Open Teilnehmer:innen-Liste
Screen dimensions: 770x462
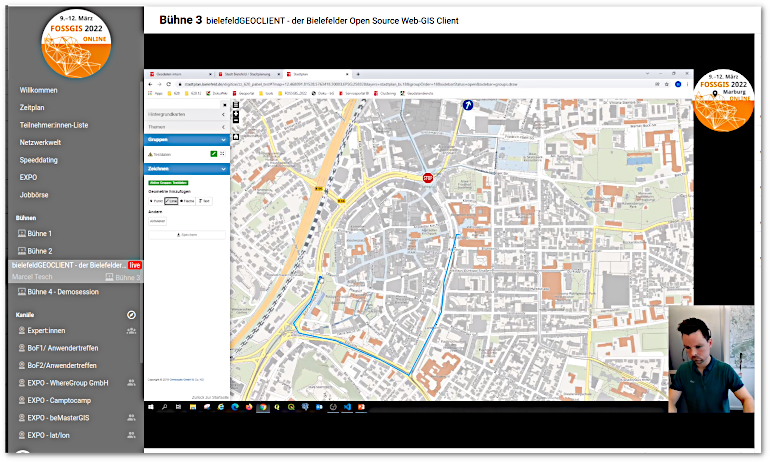[x=54, y=125]
